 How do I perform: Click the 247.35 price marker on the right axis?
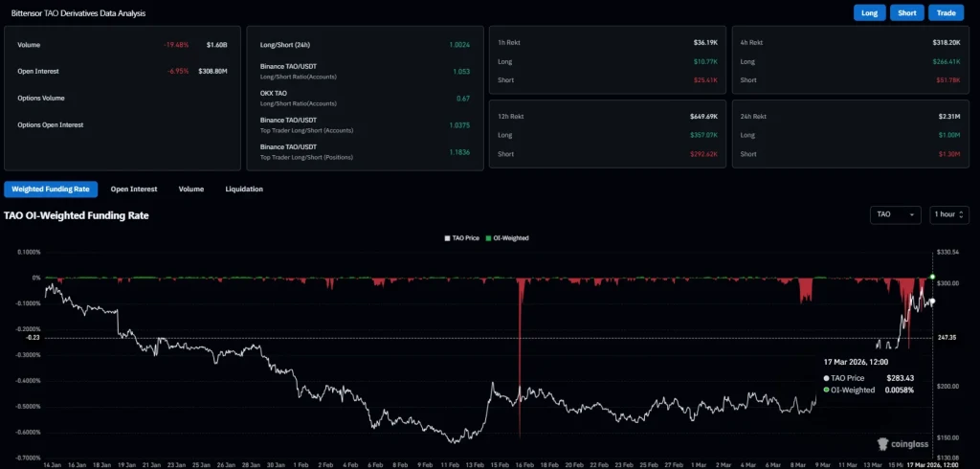pyautogui.click(x=947, y=338)
